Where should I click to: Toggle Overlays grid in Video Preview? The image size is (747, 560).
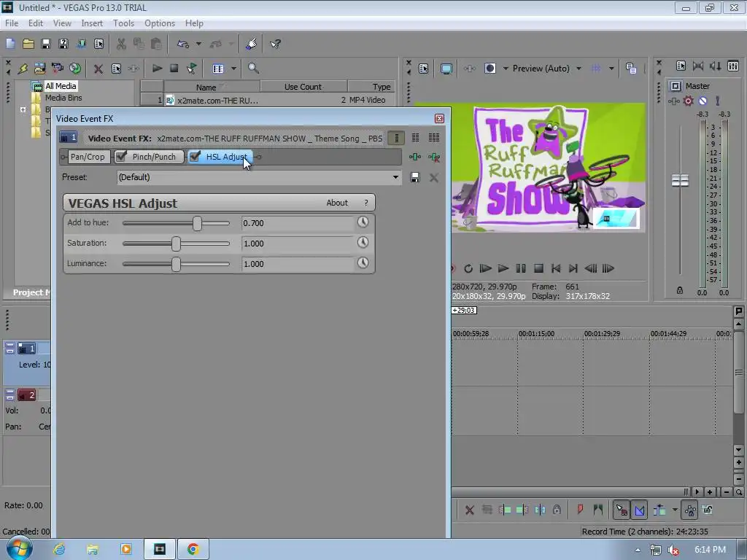click(x=596, y=69)
